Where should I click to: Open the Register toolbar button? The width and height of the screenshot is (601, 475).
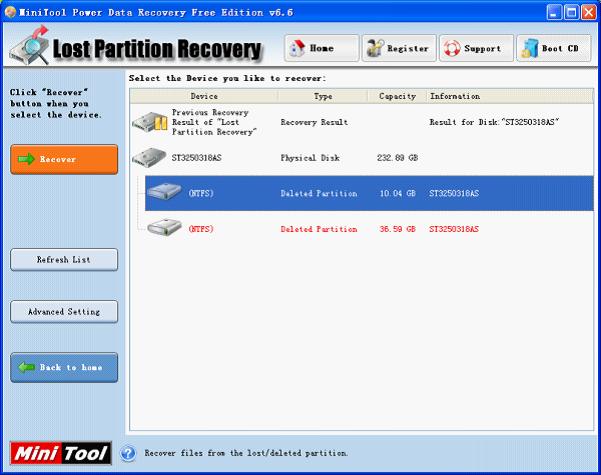399,48
